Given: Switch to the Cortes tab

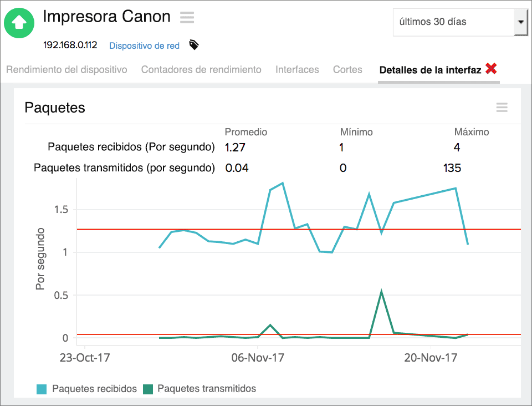Looking at the screenshot, I should [x=347, y=70].
